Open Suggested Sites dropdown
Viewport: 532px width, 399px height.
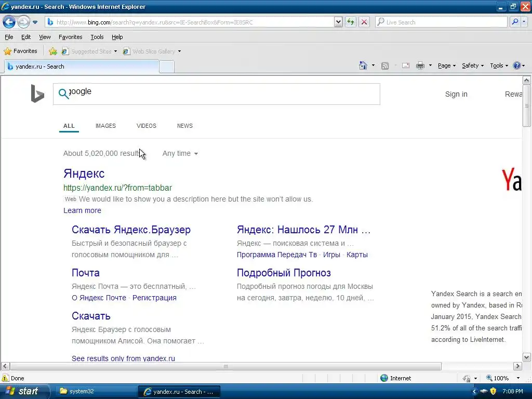tap(89, 51)
